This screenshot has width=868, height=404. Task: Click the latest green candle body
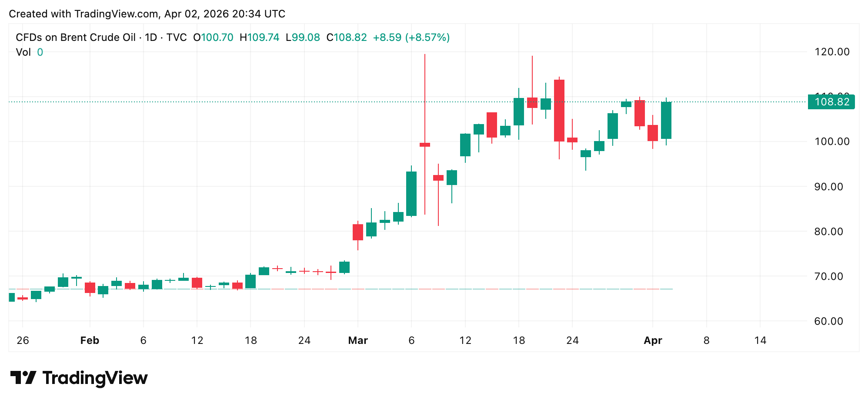[666, 121]
